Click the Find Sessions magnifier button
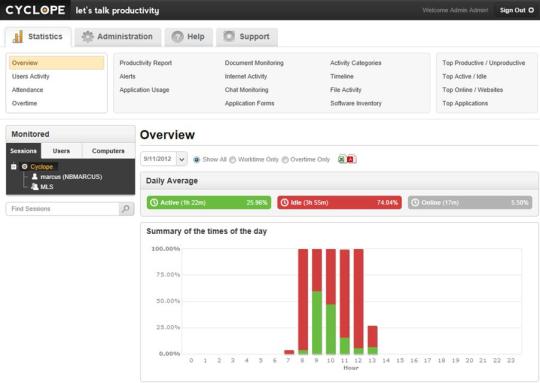 click(x=126, y=209)
